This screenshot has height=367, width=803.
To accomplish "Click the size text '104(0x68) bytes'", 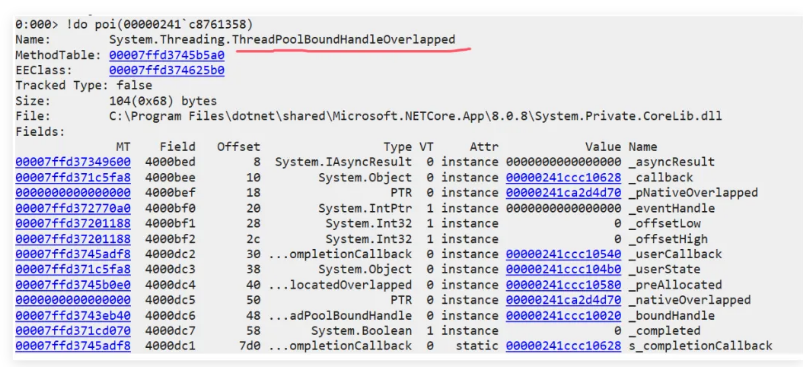I will click(163, 101).
